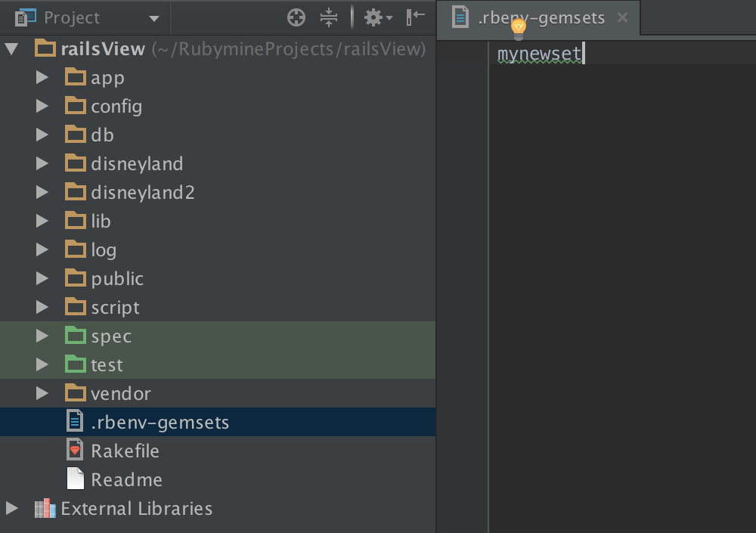756x533 pixels.
Task: Click the hide Project panel icon
Action: pyautogui.click(x=415, y=17)
